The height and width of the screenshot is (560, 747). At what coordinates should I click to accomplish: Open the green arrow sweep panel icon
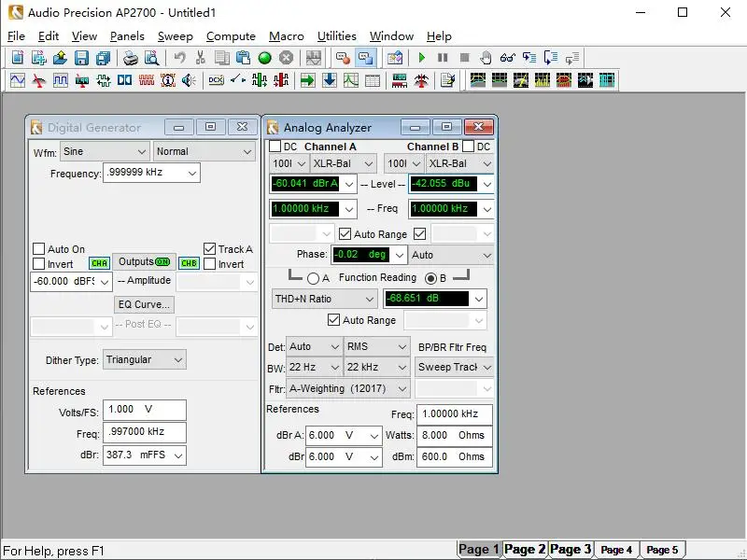coord(307,80)
